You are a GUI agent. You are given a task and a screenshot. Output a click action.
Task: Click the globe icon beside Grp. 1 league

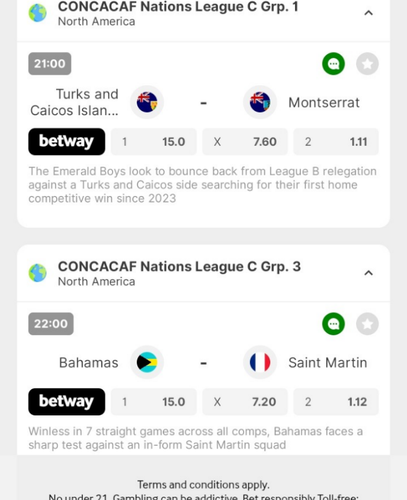[38, 13]
